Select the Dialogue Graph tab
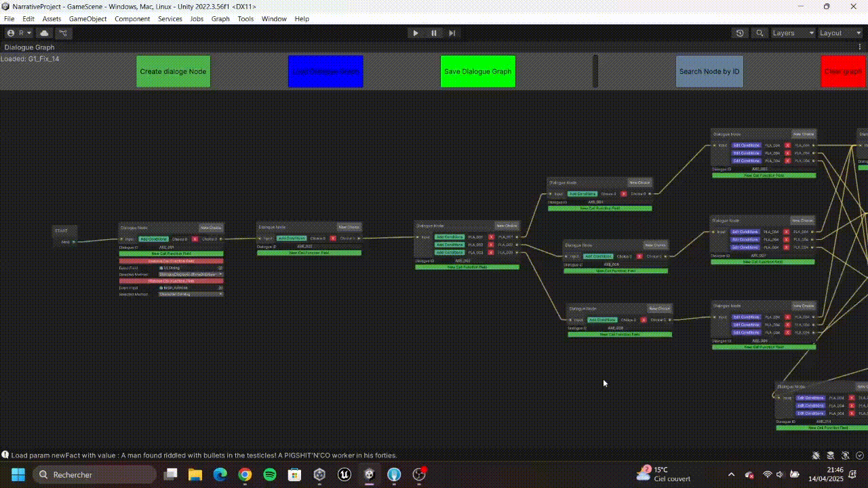The width and height of the screenshot is (868, 488). (x=29, y=47)
